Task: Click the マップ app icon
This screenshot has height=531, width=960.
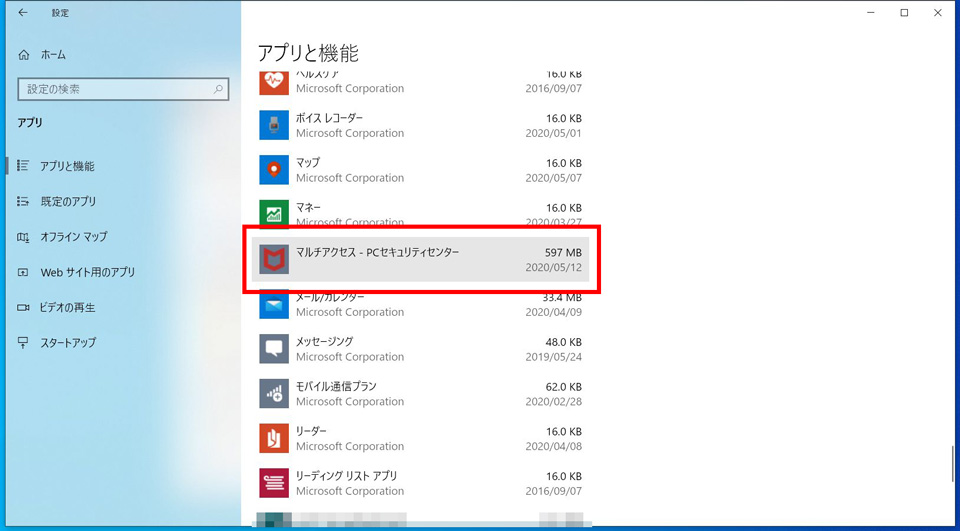Action: 274,170
